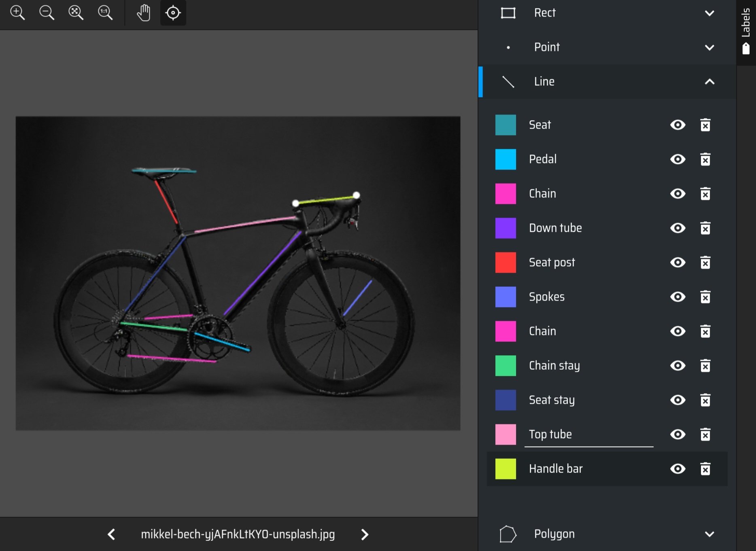This screenshot has width=756, height=551.
Task: Click the zoom in magnifier icon
Action: point(17,13)
